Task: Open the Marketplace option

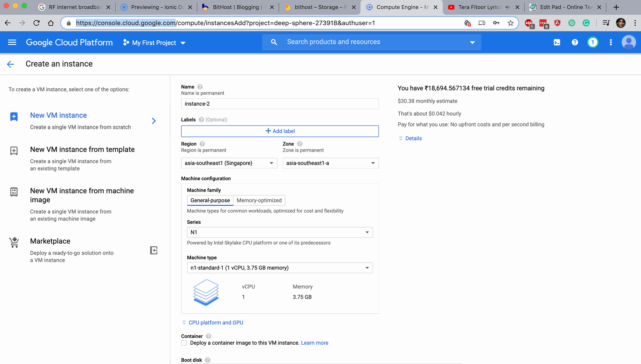Action: point(50,241)
